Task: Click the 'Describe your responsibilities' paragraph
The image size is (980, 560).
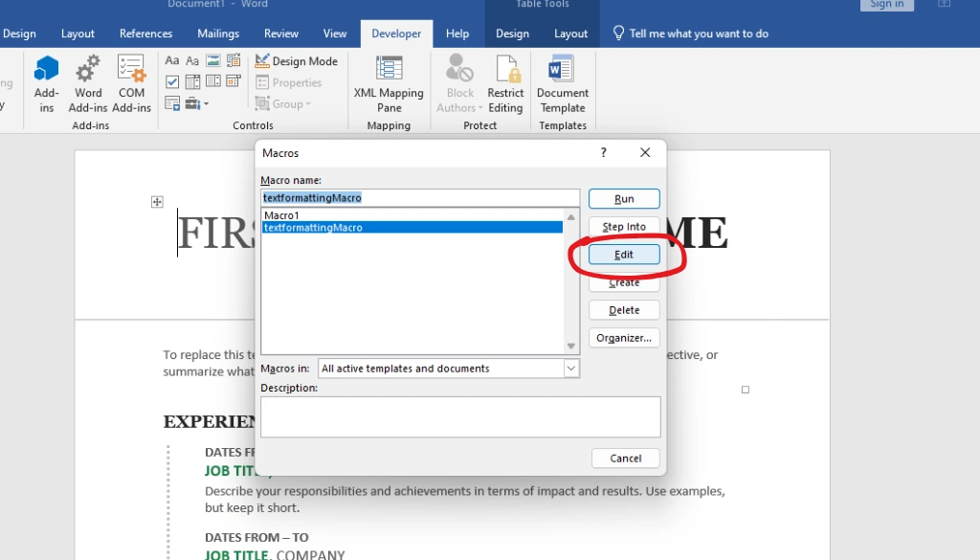Action: click(465, 500)
